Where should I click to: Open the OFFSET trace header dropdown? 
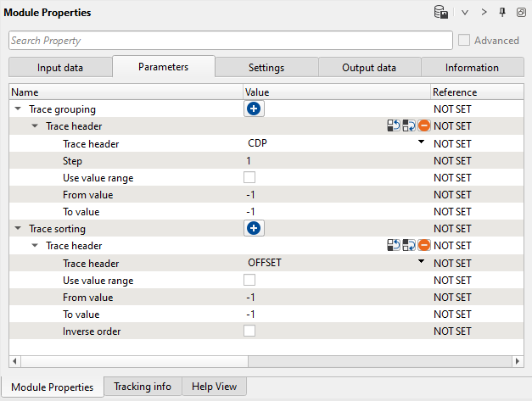click(x=421, y=263)
